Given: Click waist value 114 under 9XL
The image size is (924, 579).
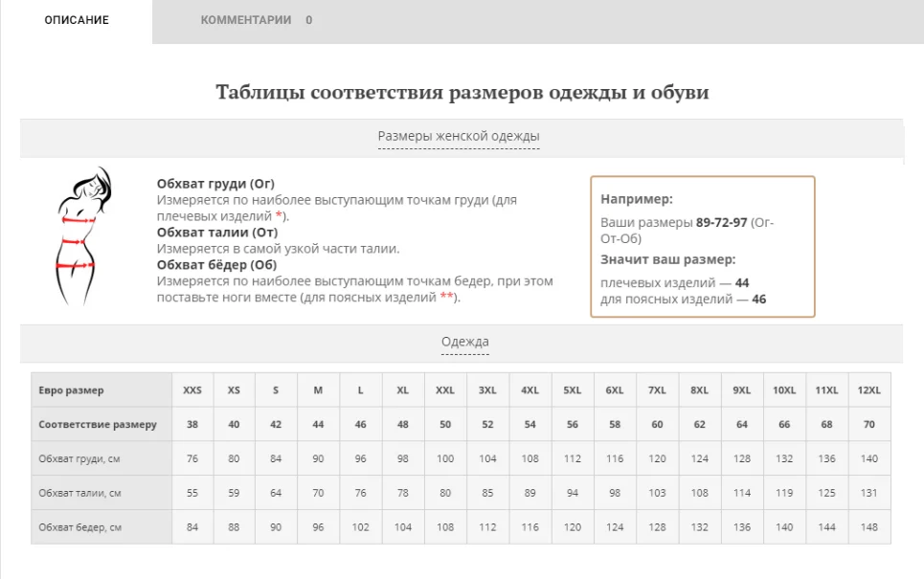Looking at the screenshot, I should 742,493.
